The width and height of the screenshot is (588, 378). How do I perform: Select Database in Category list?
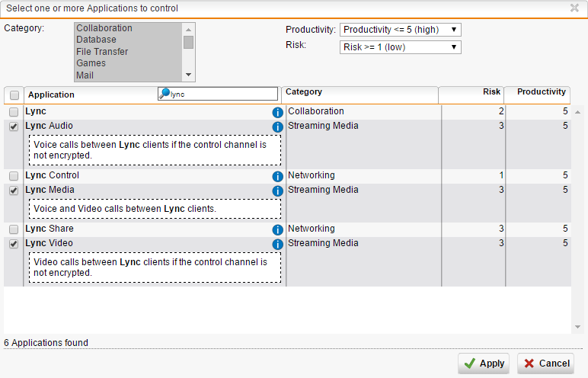97,40
